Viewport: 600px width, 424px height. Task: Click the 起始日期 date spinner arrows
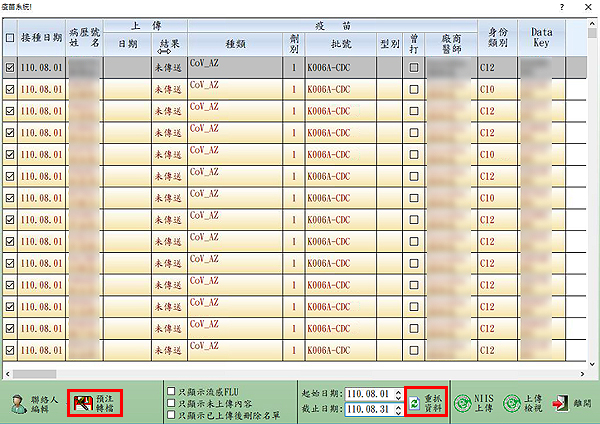pyautogui.click(x=398, y=395)
